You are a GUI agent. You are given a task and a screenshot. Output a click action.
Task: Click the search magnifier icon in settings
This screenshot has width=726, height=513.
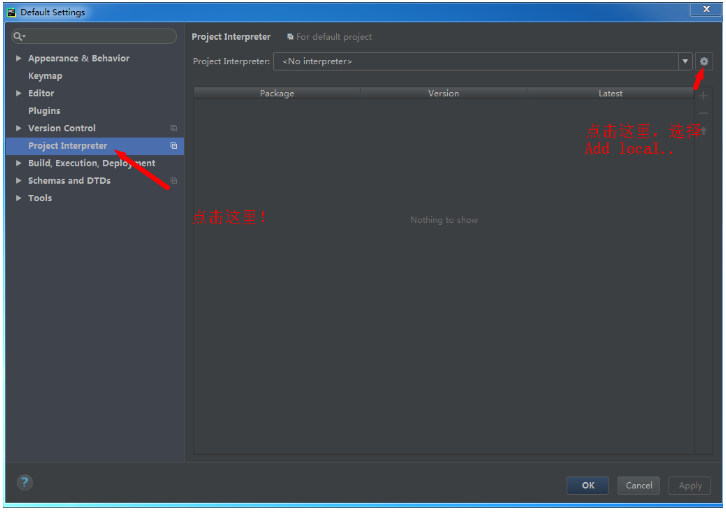click(18, 37)
